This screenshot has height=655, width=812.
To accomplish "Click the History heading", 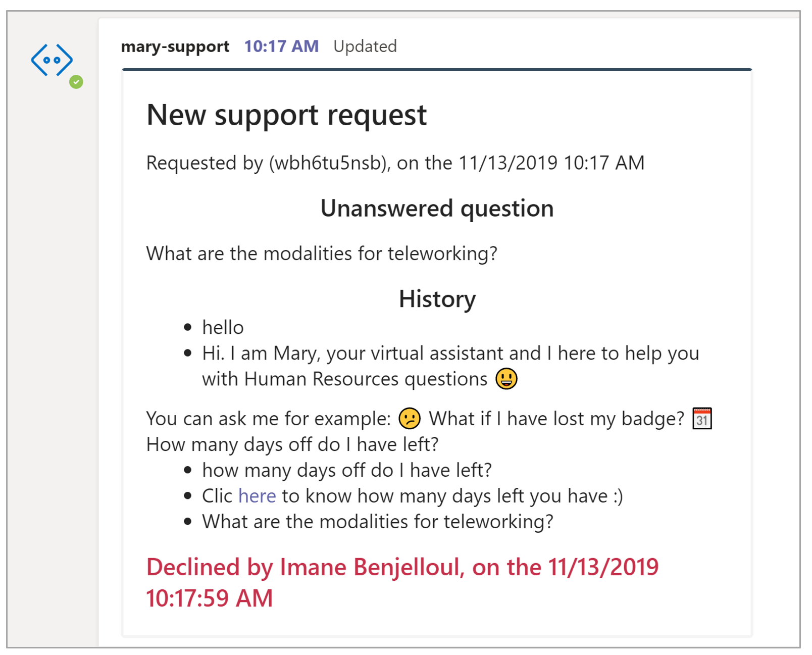I will [x=437, y=299].
